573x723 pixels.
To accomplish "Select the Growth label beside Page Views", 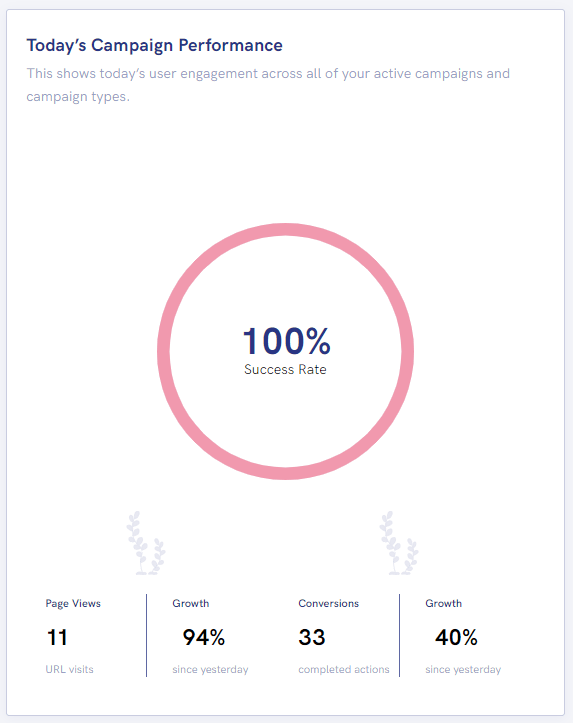I will pyautogui.click(x=190, y=603).
